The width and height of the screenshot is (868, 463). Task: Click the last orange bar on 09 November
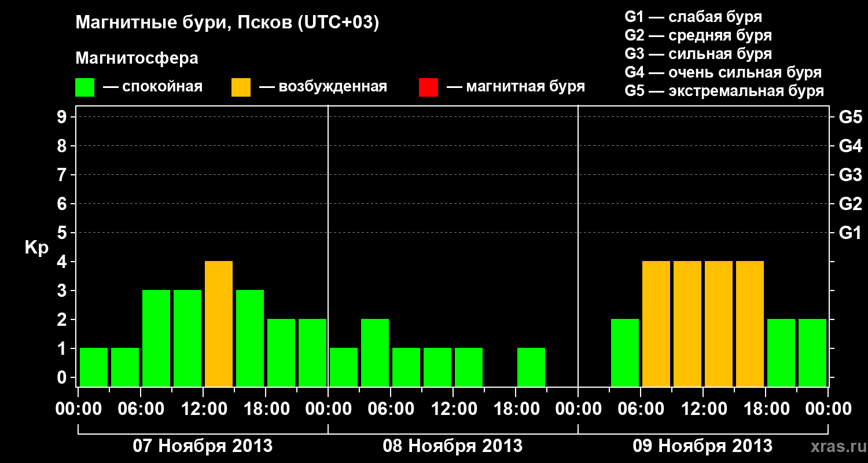coord(750,324)
